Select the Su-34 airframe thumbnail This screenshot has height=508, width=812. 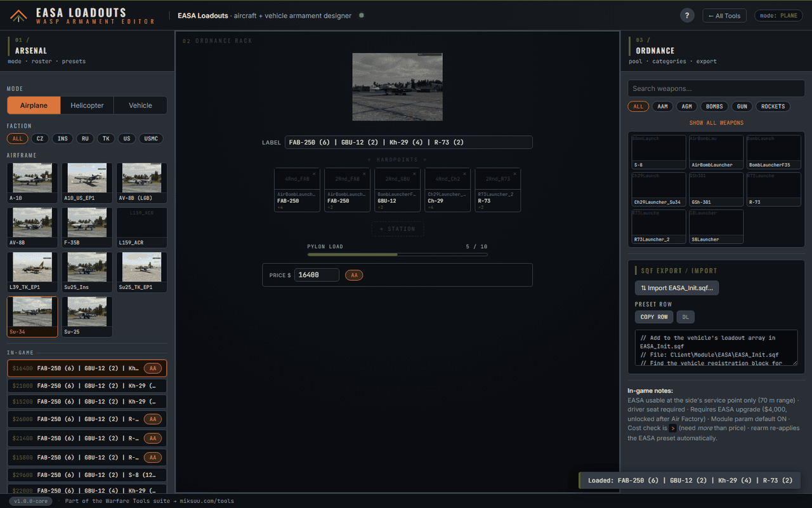click(x=32, y=316)
